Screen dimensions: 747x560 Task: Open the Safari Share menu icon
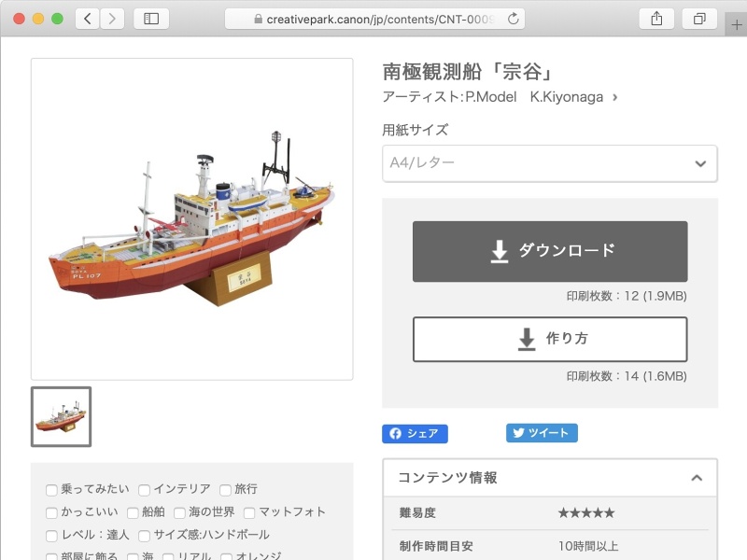click(x=656, y=17)
